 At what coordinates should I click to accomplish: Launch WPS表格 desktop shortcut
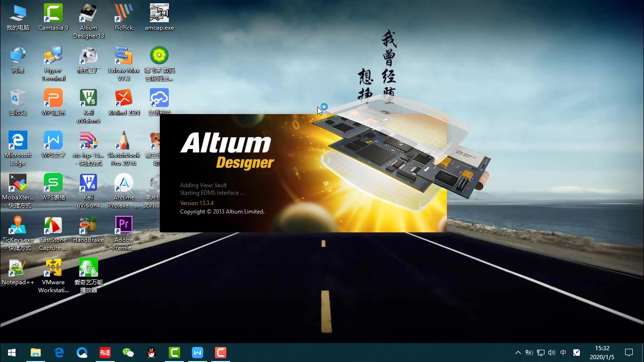click(x=53, y=187)
